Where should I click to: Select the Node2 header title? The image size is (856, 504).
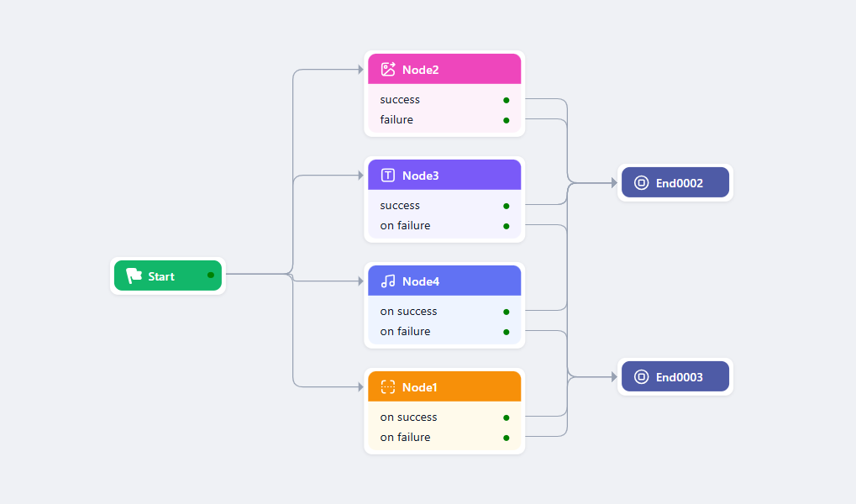pyautogui.click(x=421, y=70)
